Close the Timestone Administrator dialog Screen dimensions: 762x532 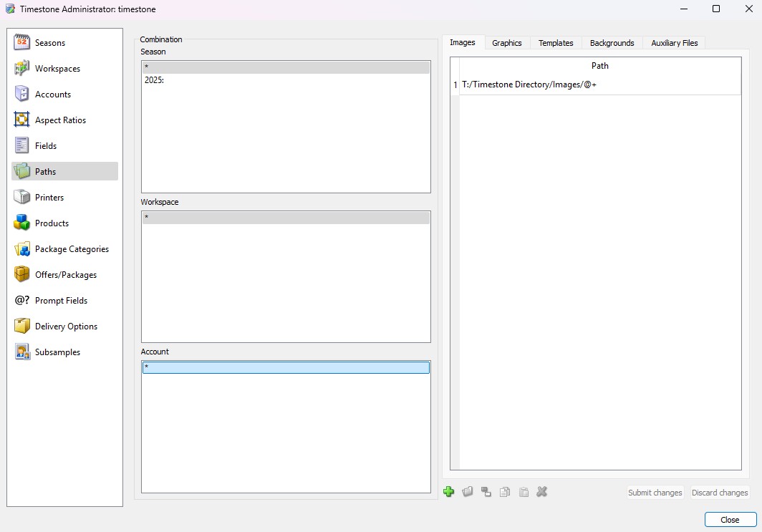730,520
